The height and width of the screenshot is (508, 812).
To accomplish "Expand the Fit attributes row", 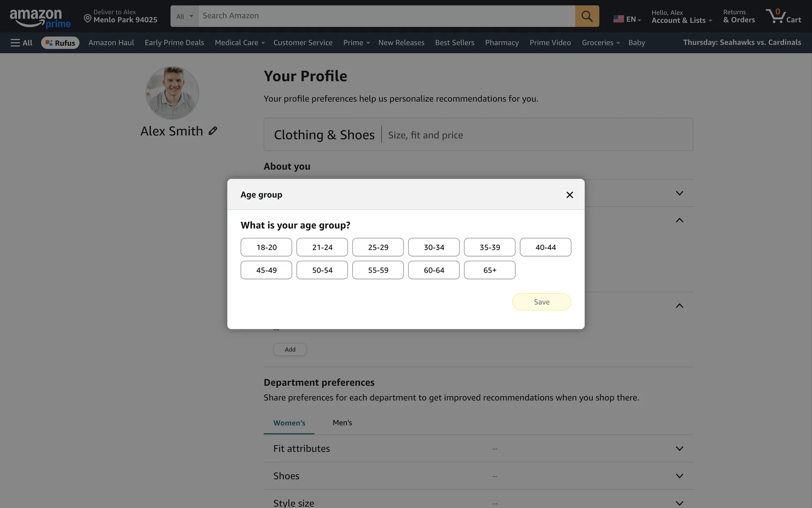I will (x=679, y=448).
